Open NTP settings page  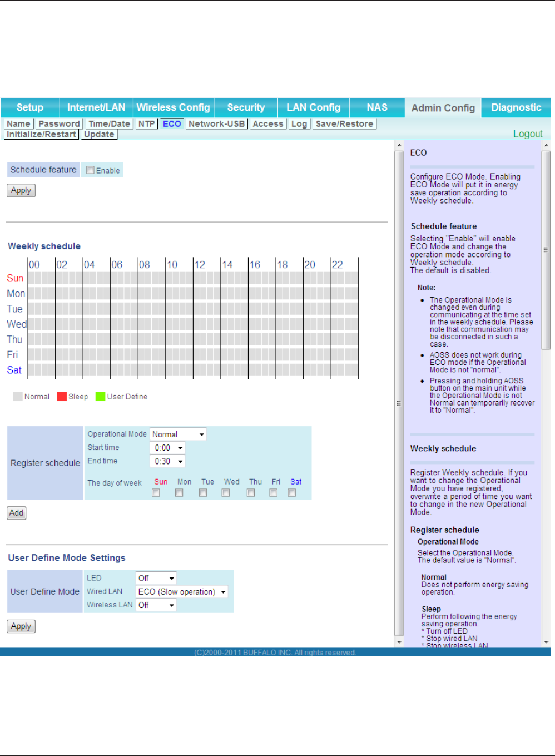pyautogui.click(x=147, y=123)
